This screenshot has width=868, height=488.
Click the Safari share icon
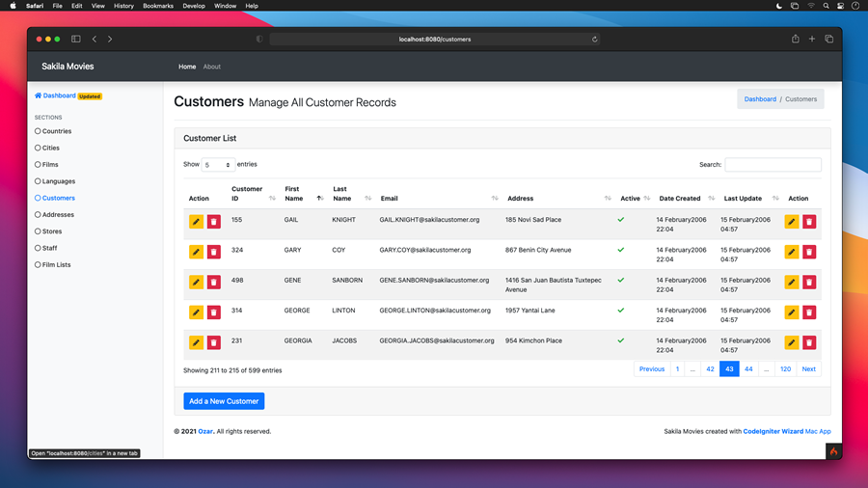pyautogui.click(x=795, y=40)
